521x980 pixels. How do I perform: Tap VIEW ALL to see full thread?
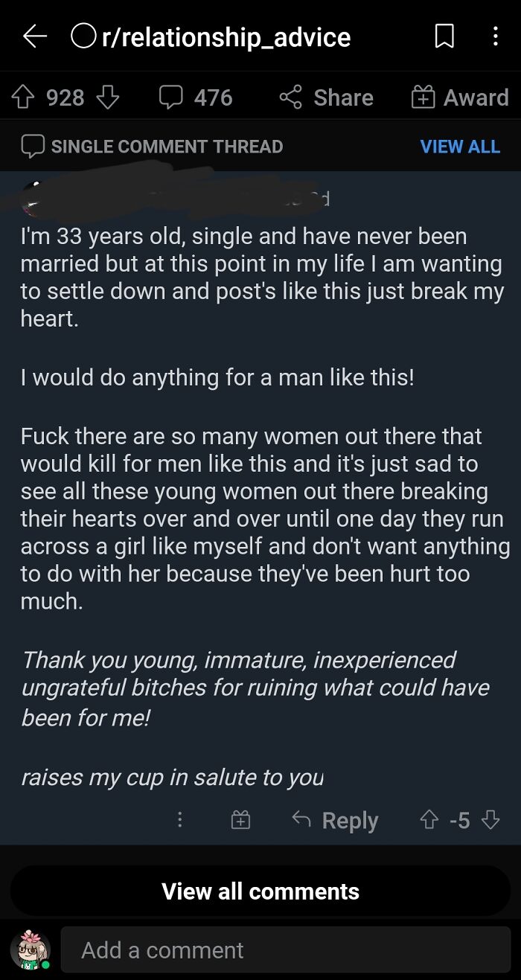460,146
